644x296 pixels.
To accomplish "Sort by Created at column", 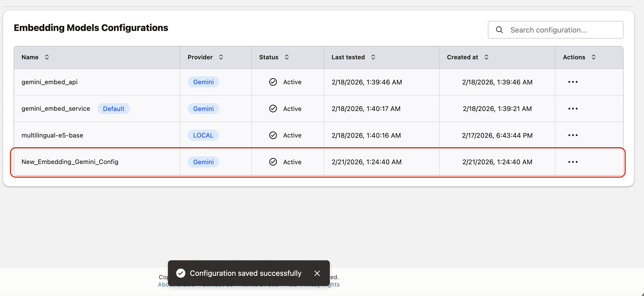I will 486,57.
